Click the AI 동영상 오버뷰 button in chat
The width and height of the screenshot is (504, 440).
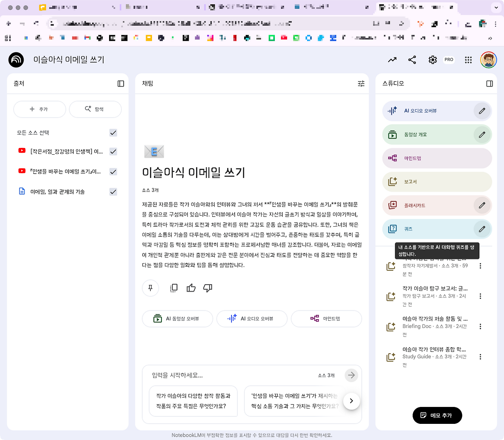pyautogui.click(x=178, y=319)
